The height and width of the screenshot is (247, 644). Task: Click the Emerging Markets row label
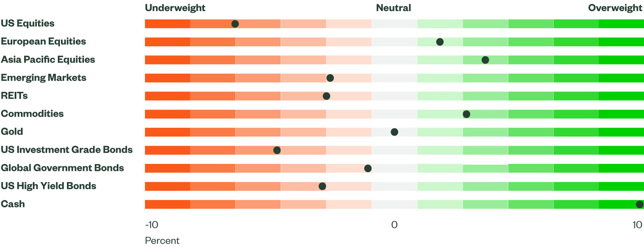44,78
